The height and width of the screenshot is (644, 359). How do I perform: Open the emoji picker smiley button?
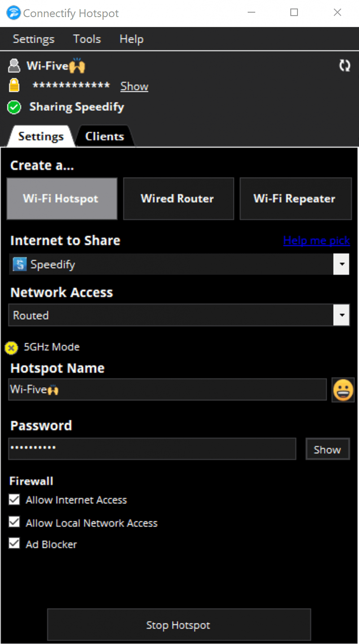[x=343, y=390]
